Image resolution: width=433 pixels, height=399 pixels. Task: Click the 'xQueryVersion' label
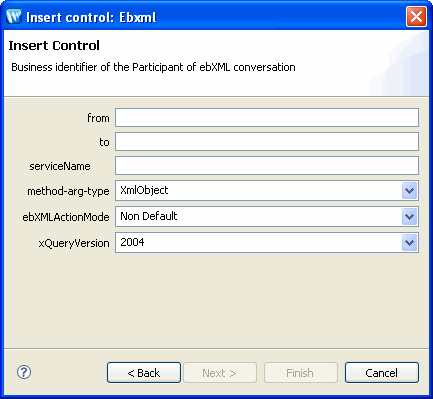coord(74,243)
